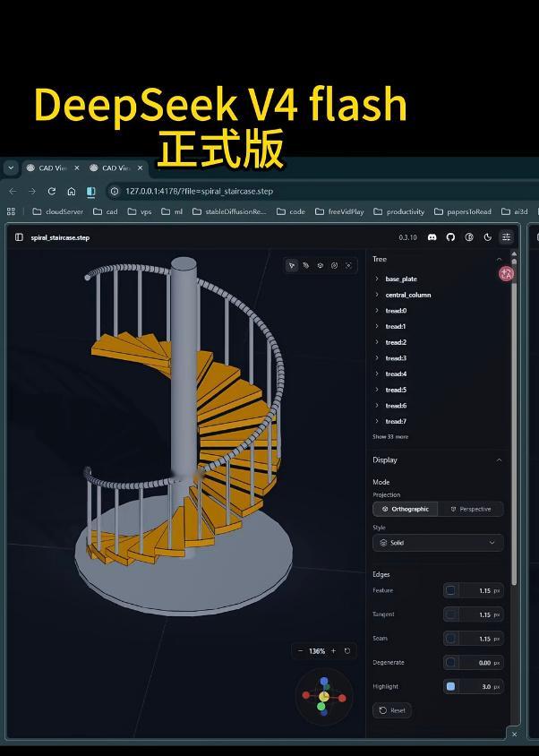
Task: Go back in browser history
Action: 13,191
